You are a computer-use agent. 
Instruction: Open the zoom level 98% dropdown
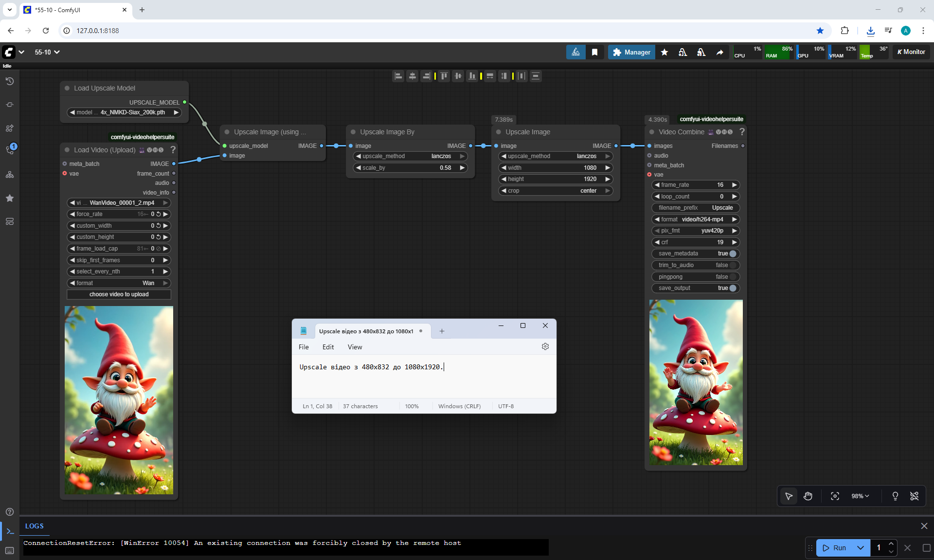point(860,496)
